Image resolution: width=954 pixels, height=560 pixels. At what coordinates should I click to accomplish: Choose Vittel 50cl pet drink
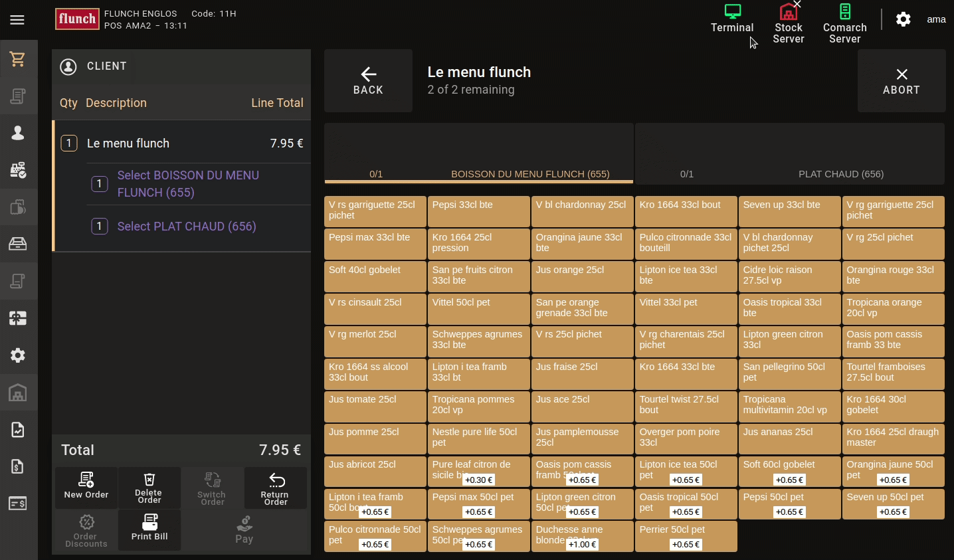pos(479,309)
